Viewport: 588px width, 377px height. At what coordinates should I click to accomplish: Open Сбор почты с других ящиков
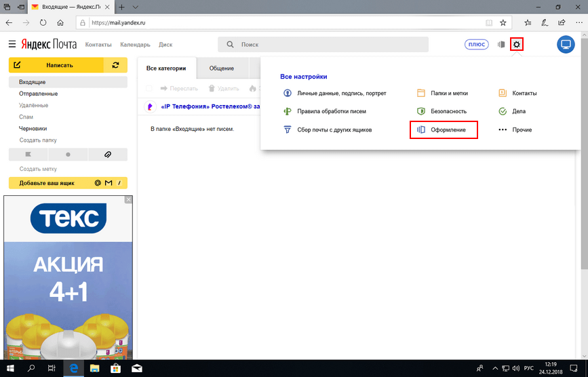click(x=327, y=130)
